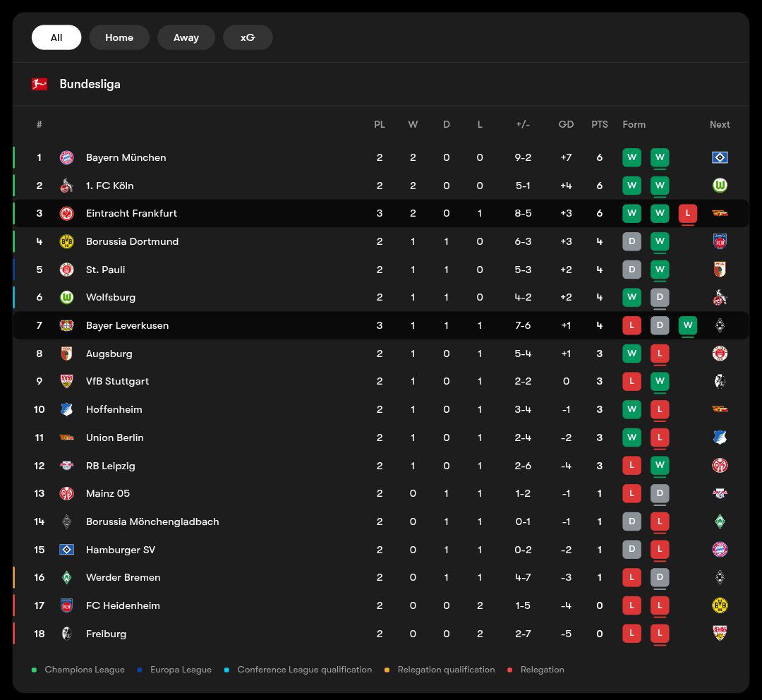Select the All standings tab
Image resolution: width=762 pixels, height=700 pixels.
coord(56,37)
